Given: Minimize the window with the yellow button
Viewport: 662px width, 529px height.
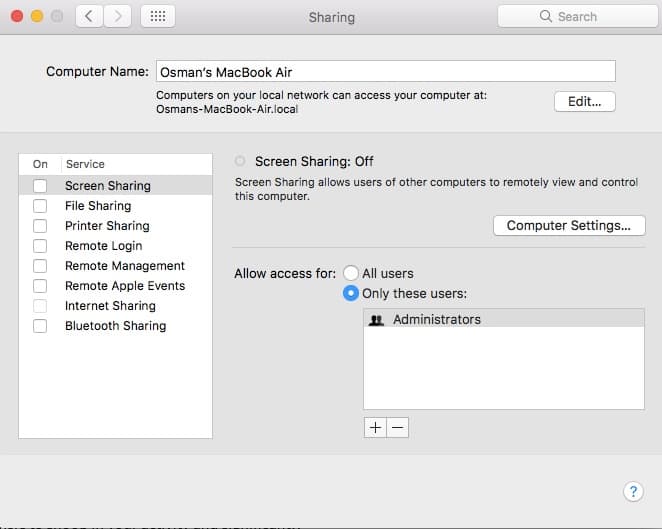Looking at the screenshot, I should [37, 16].
